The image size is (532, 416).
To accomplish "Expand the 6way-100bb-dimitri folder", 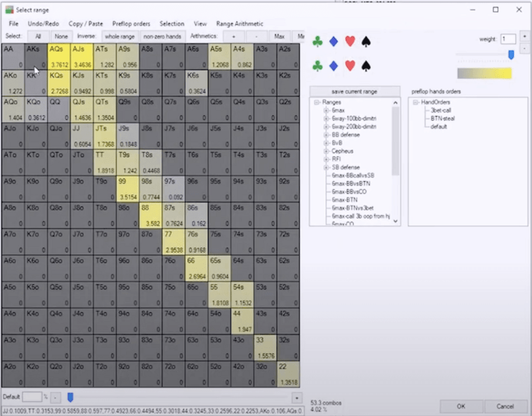I will tap(326, 118).
